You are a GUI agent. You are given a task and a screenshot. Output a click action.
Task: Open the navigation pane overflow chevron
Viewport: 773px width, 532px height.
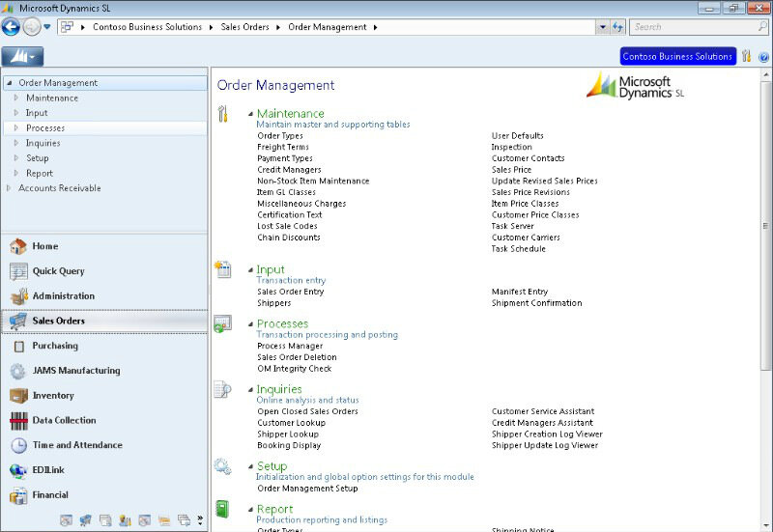(x=200, y=521)
